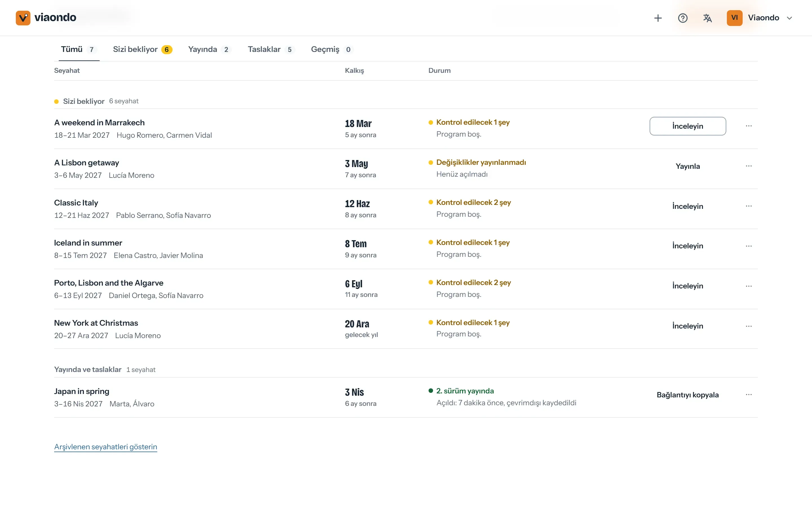Click İnceleyin for New York at Christmas
812x508 pixels.
tap(687, 326)
